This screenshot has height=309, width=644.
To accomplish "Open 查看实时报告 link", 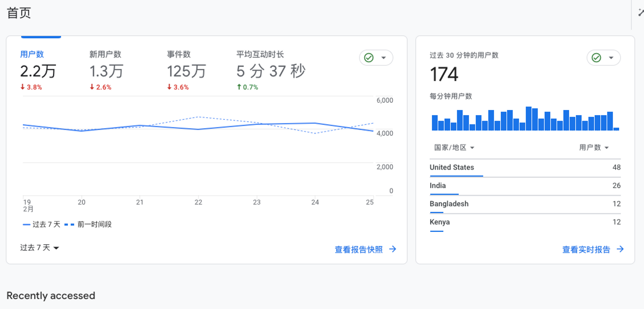I will (586, 249).
